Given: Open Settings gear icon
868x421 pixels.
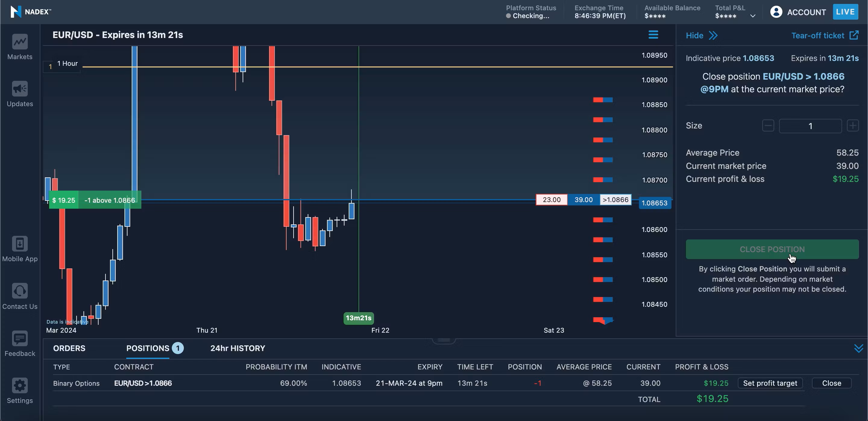Looking at the screenshot, I should pyautogui.click(x=20, y=386).
